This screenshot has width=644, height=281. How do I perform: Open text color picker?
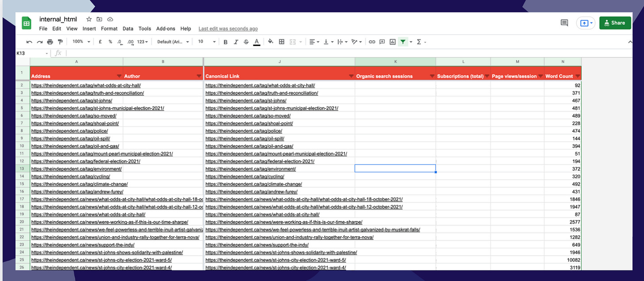coord(257,42)
